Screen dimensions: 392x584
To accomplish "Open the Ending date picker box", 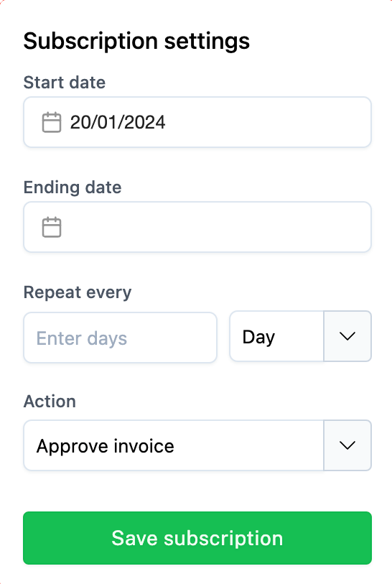I will (x=197, y=227).
